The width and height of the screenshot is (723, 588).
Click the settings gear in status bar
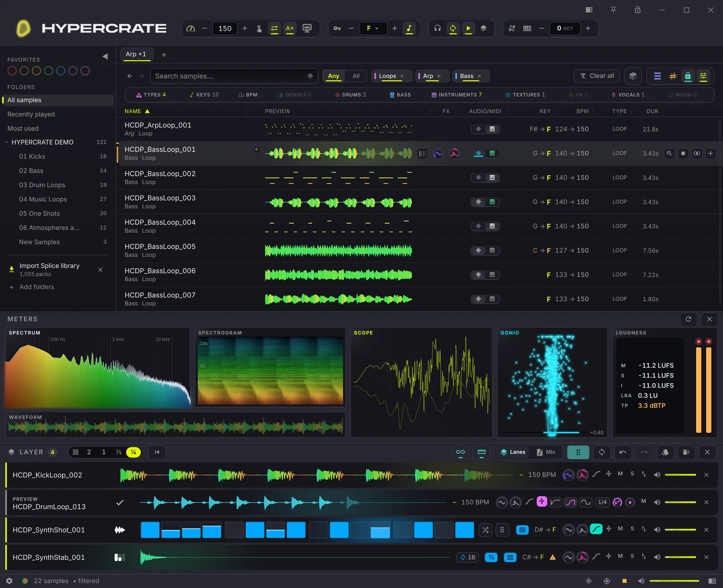click(x=9, y=581)
